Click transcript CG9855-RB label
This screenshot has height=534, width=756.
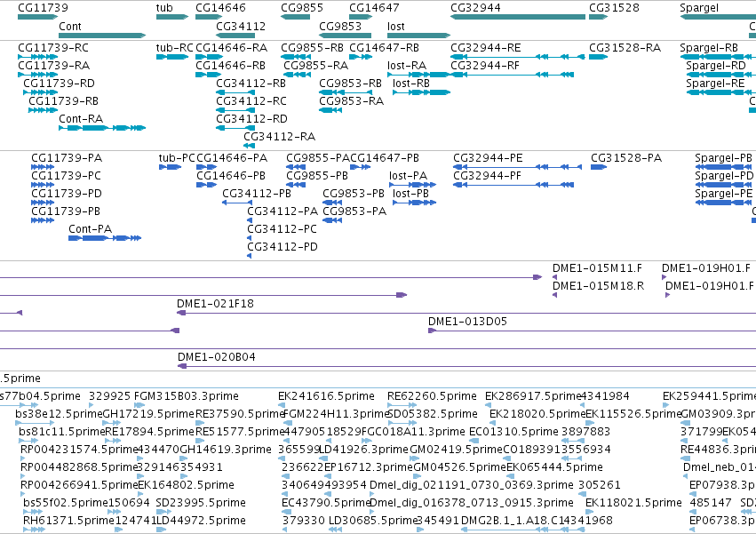click(x=313, y=48)
